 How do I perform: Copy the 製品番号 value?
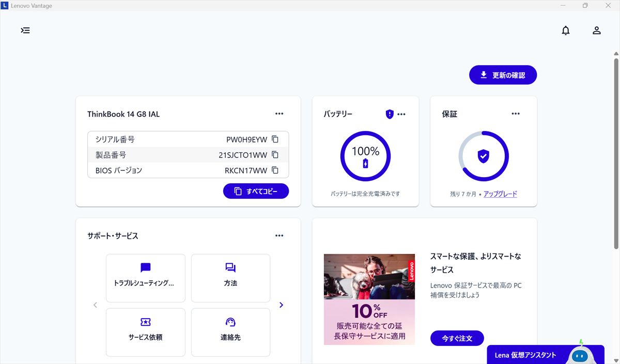click(x=275, y=154)
